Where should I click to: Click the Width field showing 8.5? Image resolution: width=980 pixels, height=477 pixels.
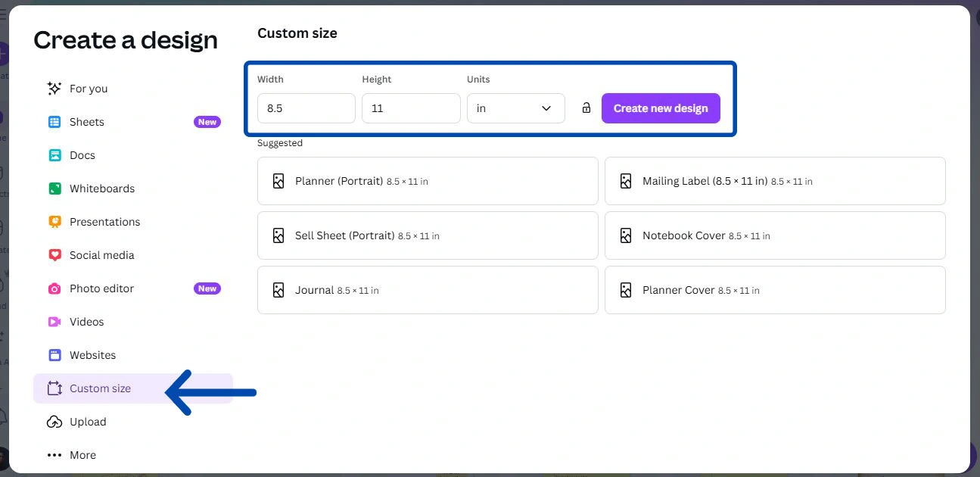[x=306, y=108]
